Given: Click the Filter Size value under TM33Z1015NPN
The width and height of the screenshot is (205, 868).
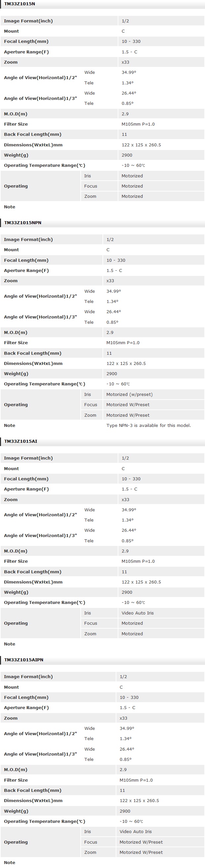Looking at the screenshot, I should [x=123, y=343].
